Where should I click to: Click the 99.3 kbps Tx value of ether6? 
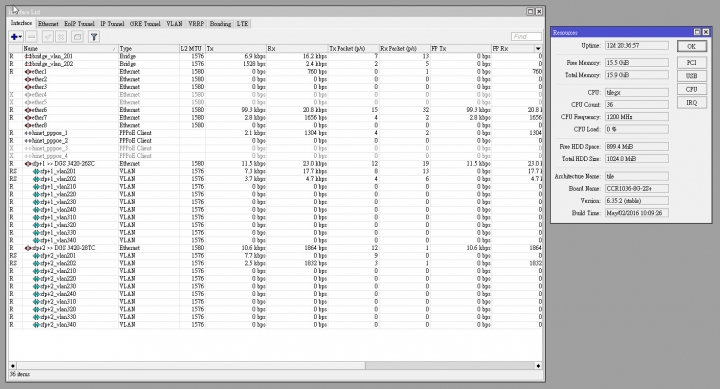pos(253,110)
